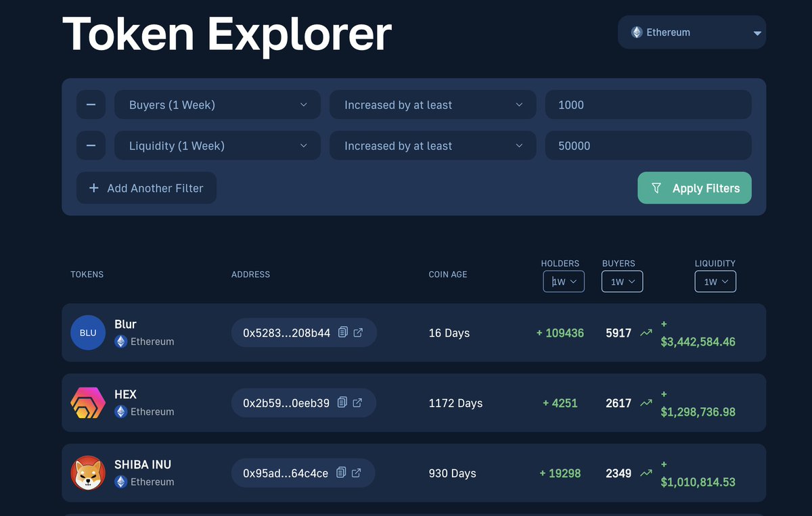This screenshot has width=812, height=516.
Task: Open the condition dropdown for Buyers filter
Action: tap(433, 105)
